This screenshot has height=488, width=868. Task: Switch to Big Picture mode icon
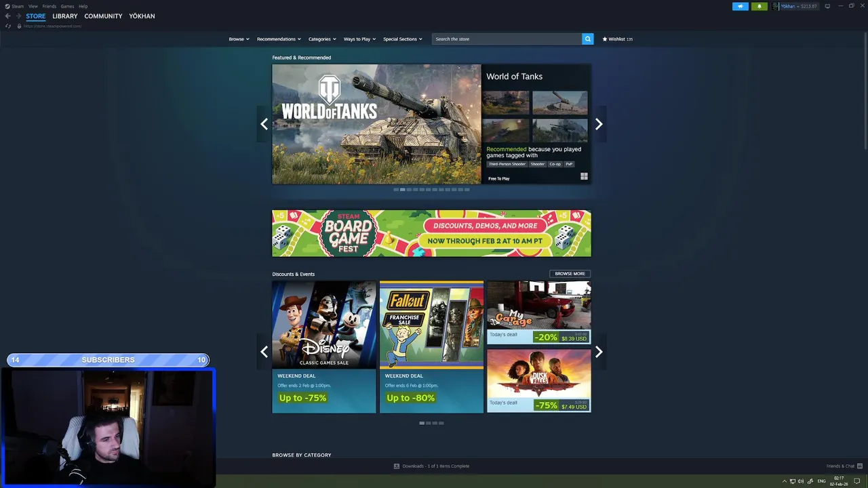coord(827,6)
